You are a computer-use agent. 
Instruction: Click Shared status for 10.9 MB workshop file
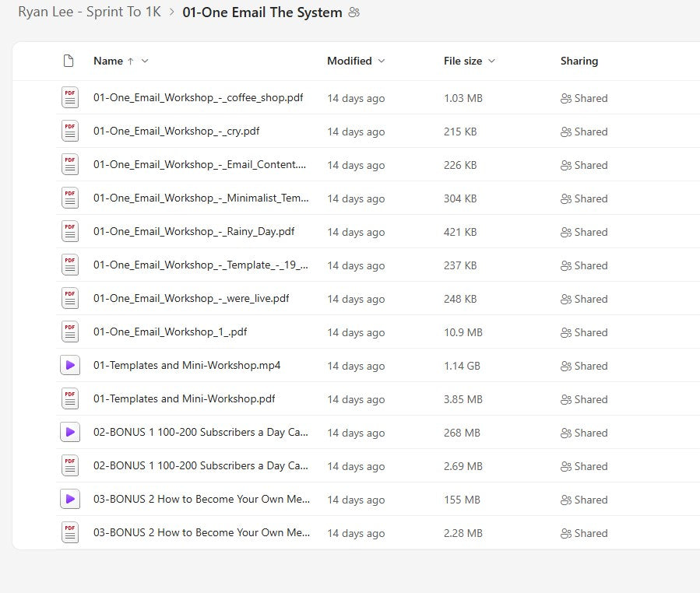[584, 332]
